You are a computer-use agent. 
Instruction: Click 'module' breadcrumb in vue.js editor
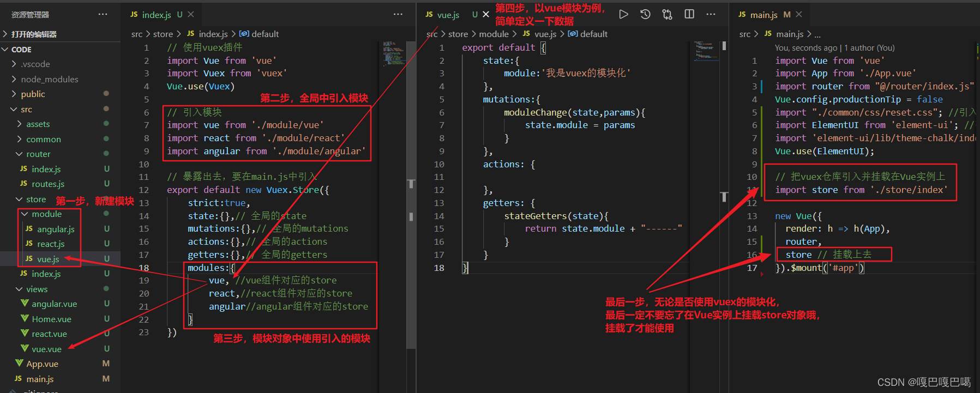click(494, 34)
